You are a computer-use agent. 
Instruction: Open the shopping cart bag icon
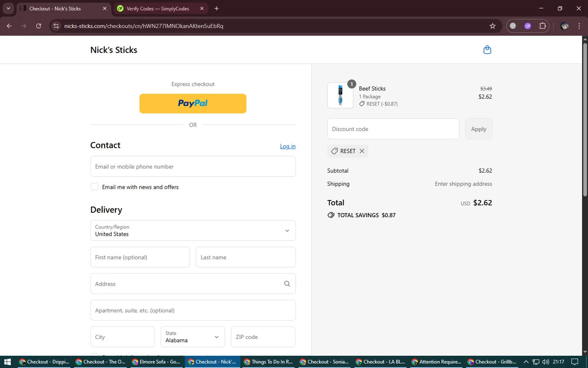(487, 50)
